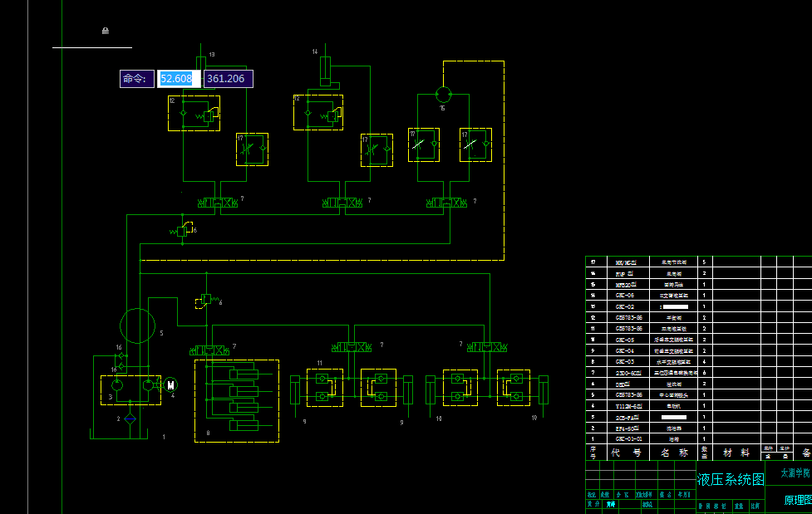Click the 材 料 column header
812x514 pixels.
(x=736, y=453)
